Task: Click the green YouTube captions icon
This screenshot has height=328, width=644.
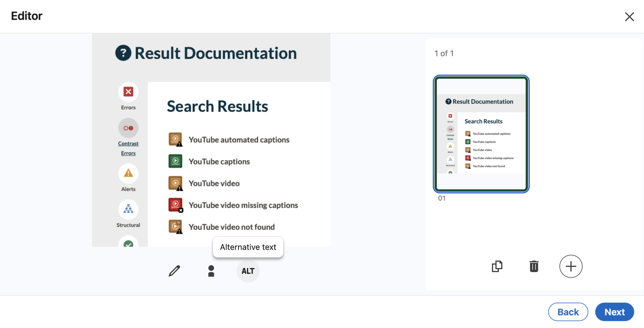Action: click(175, 161)
